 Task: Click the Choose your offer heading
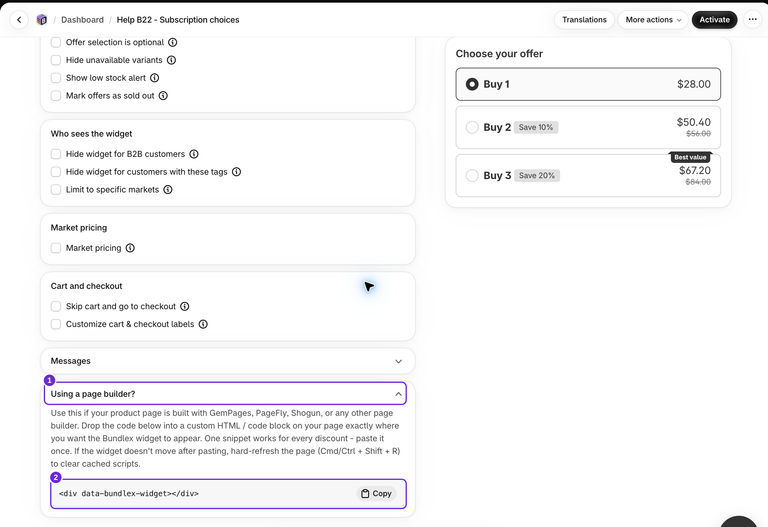(499, 54)
